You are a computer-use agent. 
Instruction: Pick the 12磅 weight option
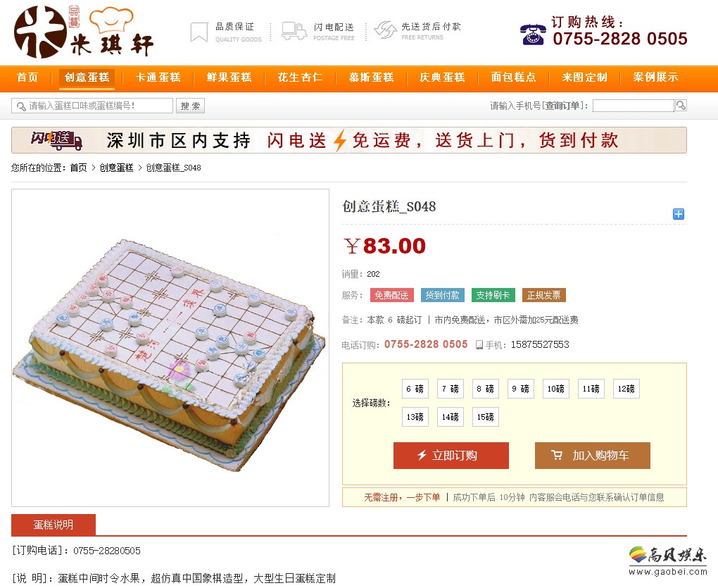click(x=626, y=389)
